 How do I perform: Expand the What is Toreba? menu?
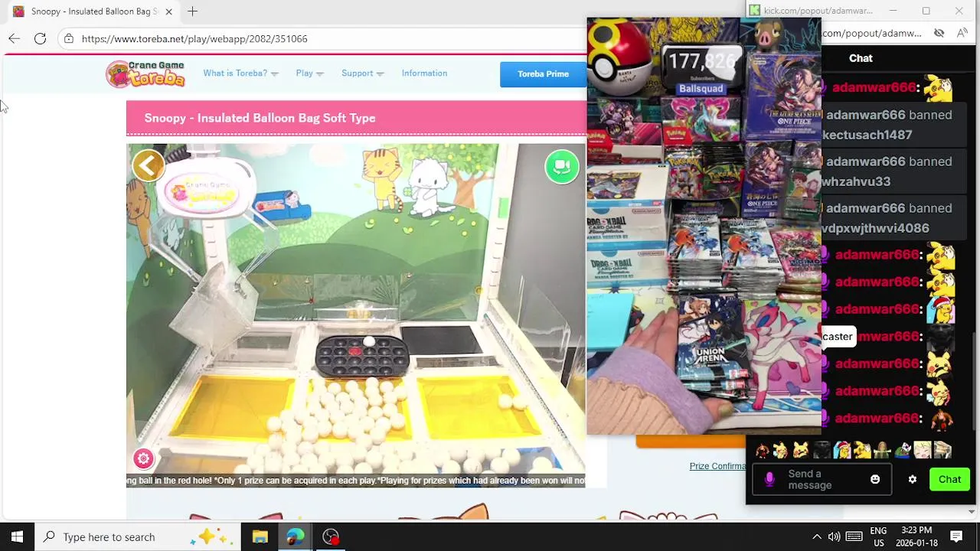click(240, 73)
